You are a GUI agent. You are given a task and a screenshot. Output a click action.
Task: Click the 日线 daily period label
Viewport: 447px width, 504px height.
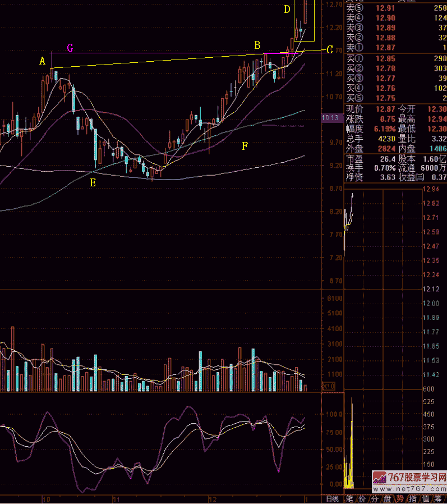click(332, 498)
